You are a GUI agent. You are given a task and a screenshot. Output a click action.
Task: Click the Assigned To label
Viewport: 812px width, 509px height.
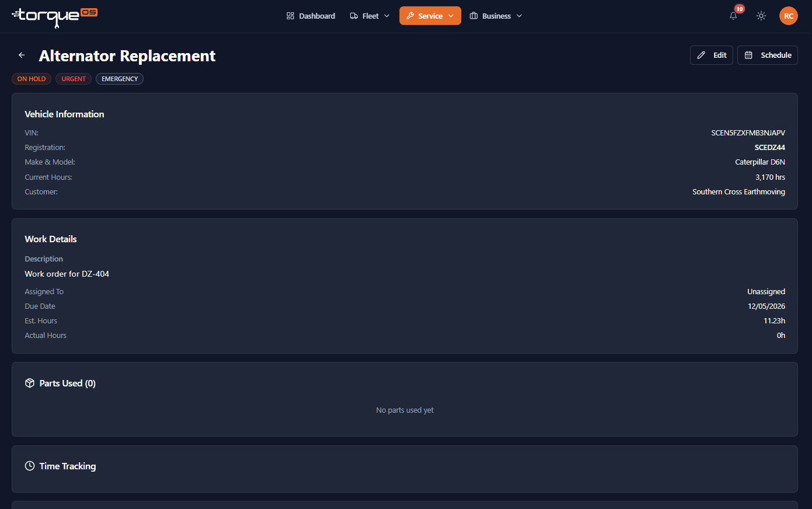click(44, 292)
